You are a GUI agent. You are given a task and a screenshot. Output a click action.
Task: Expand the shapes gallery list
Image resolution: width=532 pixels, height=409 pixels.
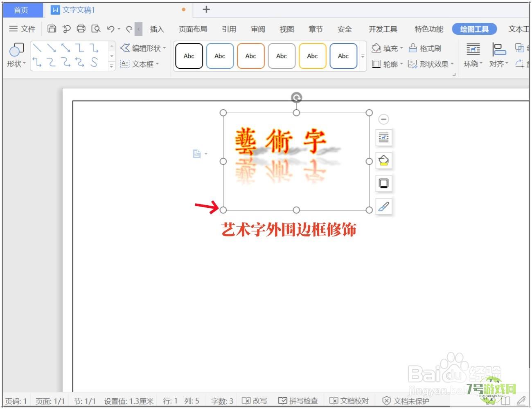111,65
